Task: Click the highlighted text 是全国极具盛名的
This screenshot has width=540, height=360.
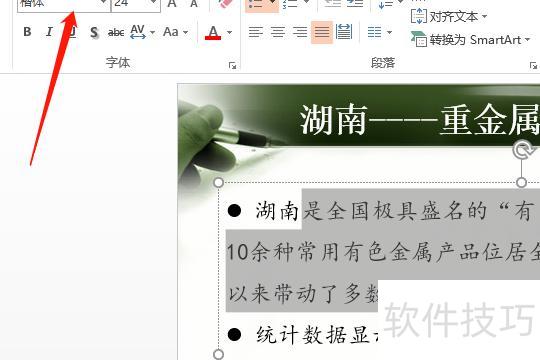Action: [x=395, y=211]
